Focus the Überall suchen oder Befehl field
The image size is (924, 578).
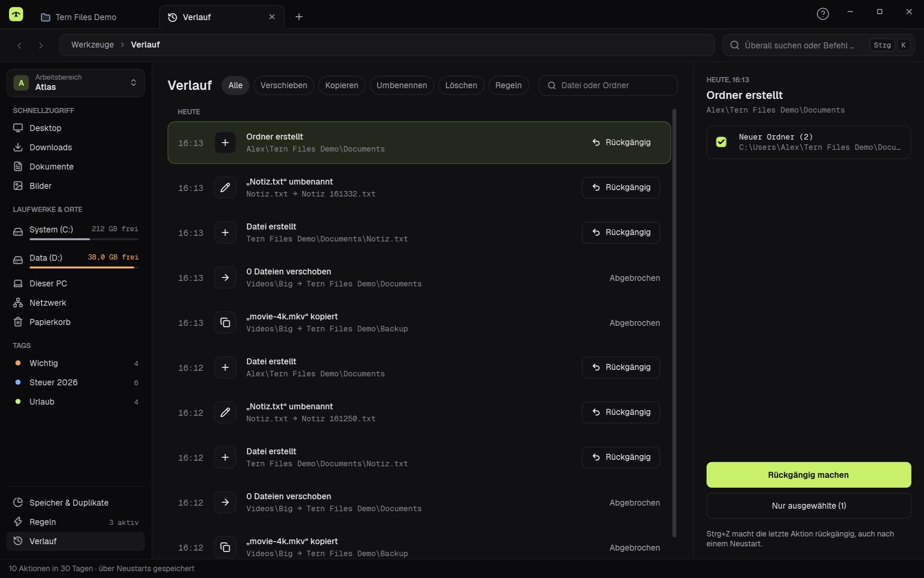point(818,45)
